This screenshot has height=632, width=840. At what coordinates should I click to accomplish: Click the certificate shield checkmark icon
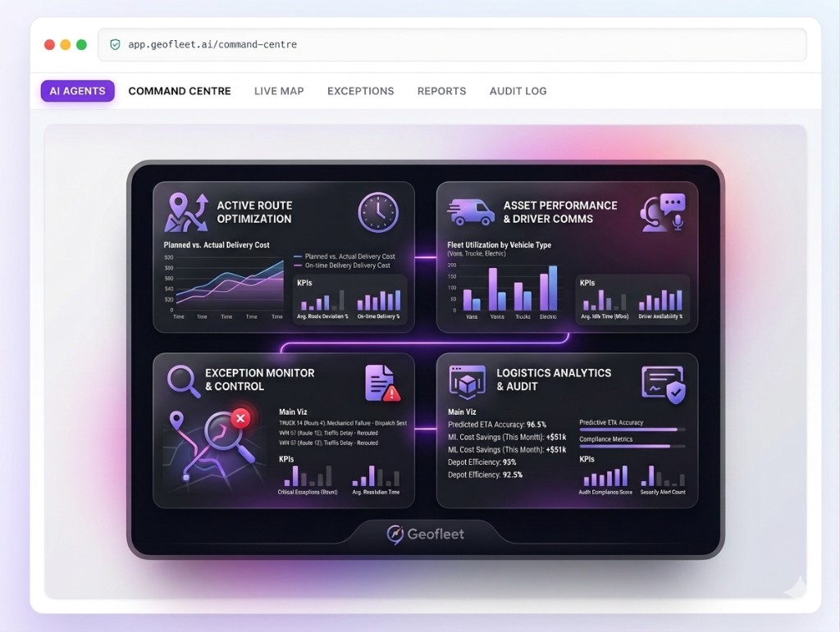click(x=663, y=384)
